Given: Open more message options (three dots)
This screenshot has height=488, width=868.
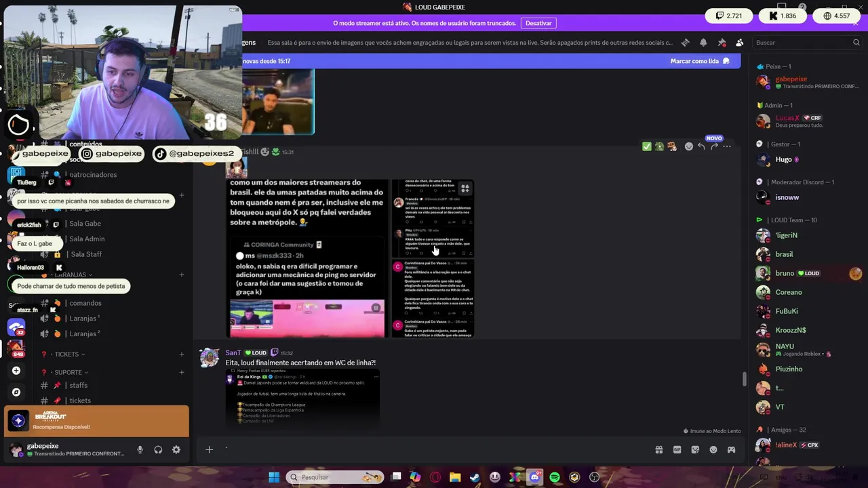Looking at the screenshot, I should tap(727, 146).
